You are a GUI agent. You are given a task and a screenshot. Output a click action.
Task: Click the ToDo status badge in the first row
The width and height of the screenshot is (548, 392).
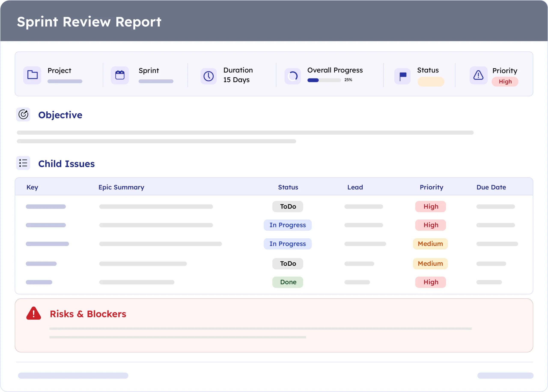coord(288,206)
